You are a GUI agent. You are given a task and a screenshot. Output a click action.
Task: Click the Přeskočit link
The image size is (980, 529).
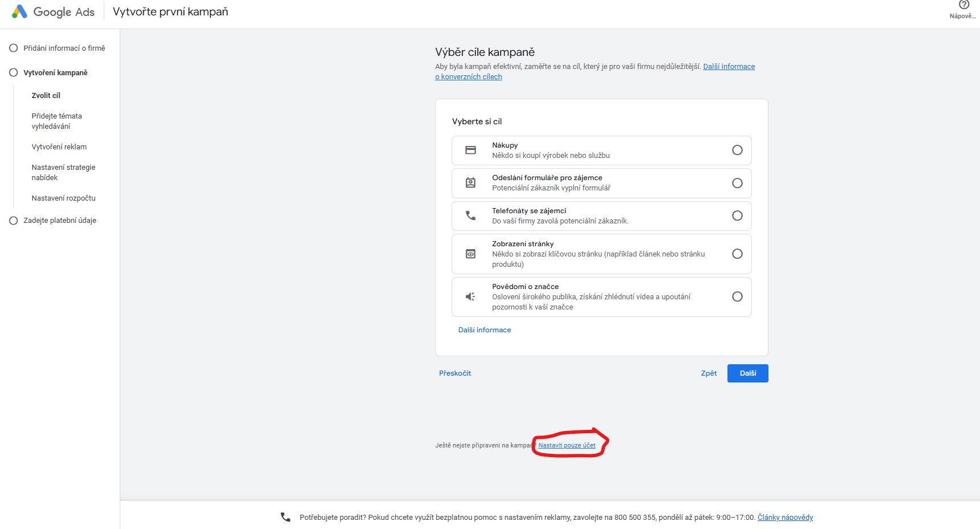tap(455, 373)
